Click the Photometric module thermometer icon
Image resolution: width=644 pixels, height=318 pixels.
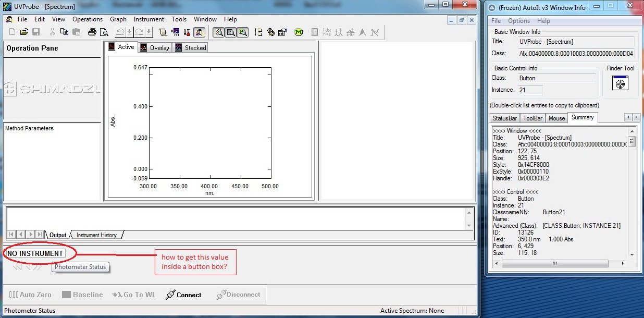point(187,32)
